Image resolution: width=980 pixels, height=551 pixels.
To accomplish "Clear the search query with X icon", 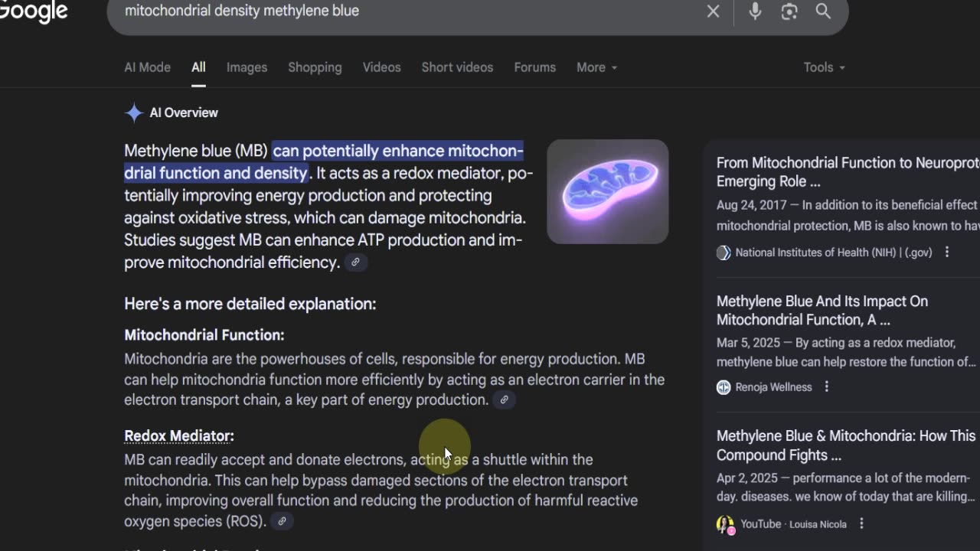I will click(x=713, y=11).
